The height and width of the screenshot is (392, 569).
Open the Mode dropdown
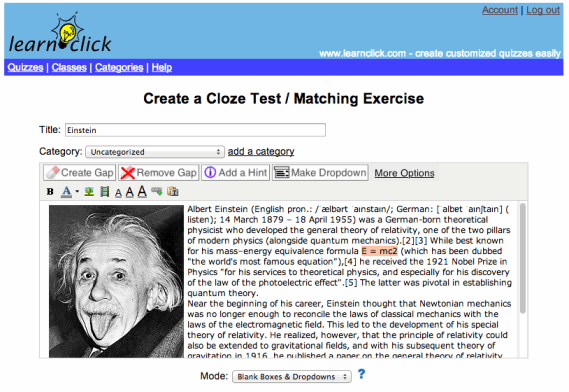click(292, 377)
